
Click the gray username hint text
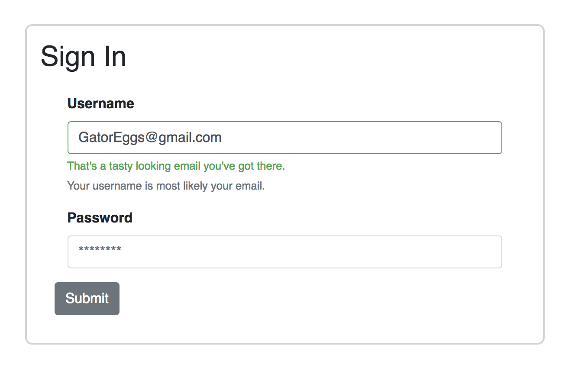point(166,186)
